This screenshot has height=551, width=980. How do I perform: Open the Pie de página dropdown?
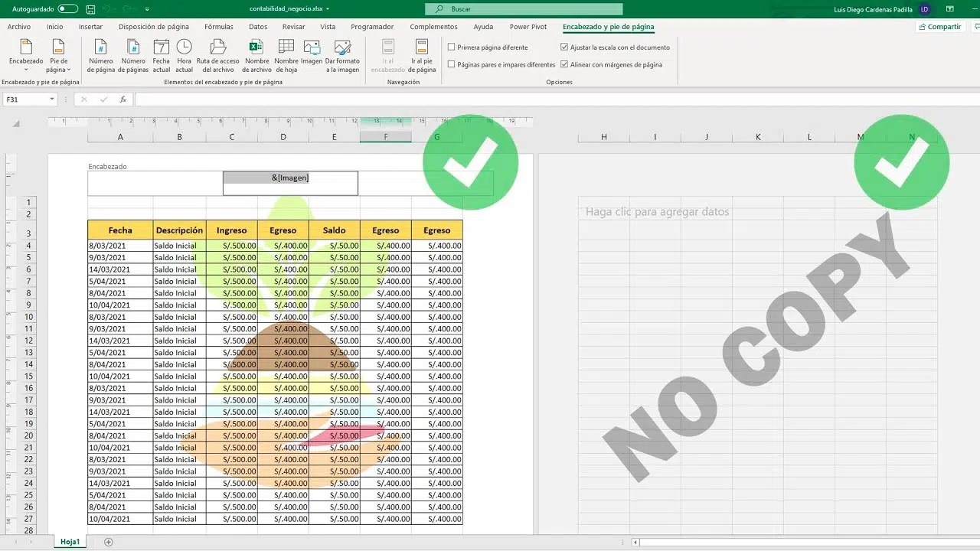58,56
